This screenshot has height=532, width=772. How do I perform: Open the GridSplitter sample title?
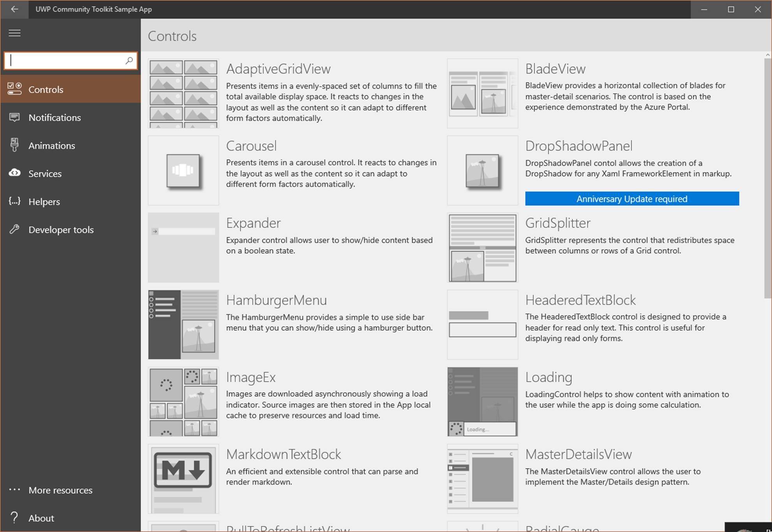(557, 223)
